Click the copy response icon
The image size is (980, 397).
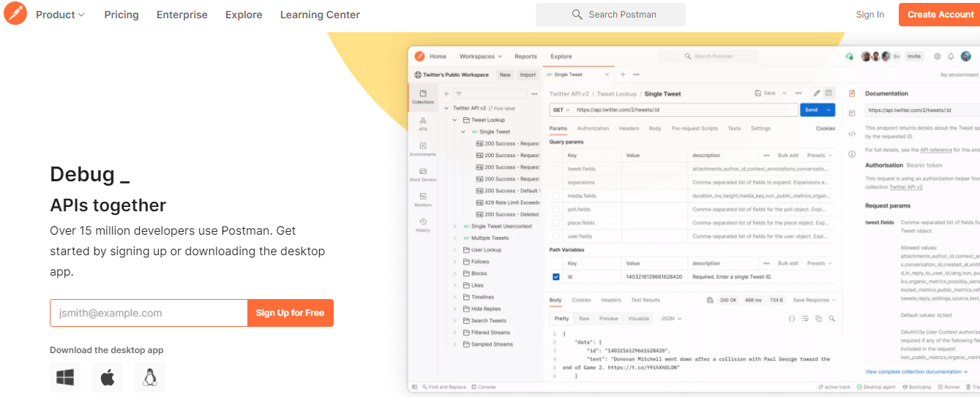819,319
